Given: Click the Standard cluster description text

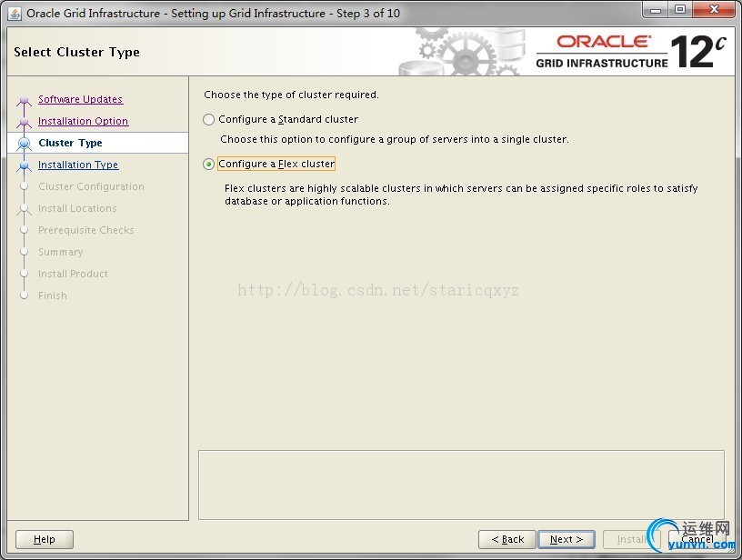Looking at the screenshot, I should coord(395,139).
